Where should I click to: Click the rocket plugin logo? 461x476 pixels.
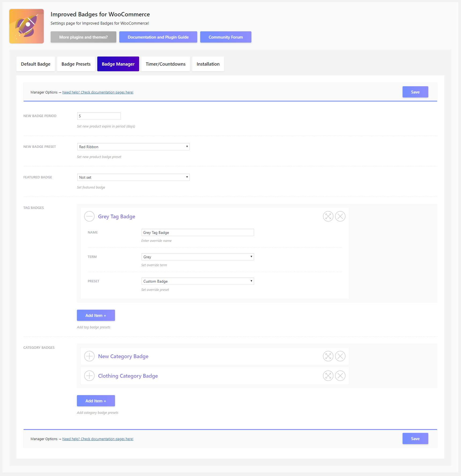coord(27,26)
